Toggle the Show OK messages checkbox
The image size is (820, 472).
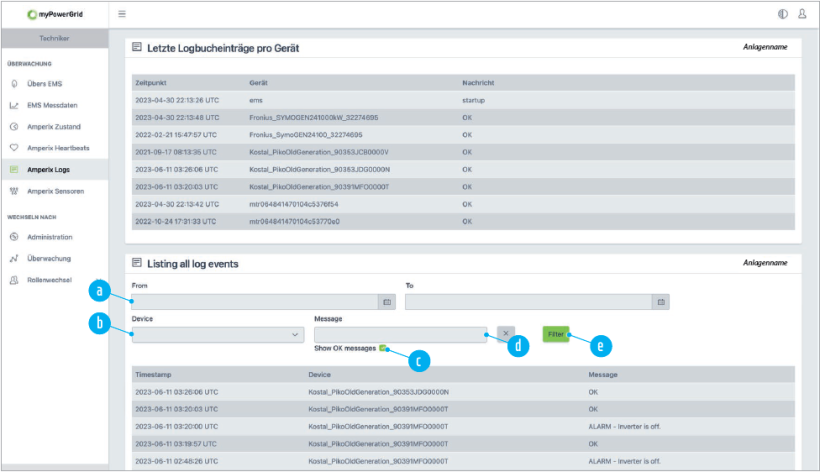(x=383, y=349)
